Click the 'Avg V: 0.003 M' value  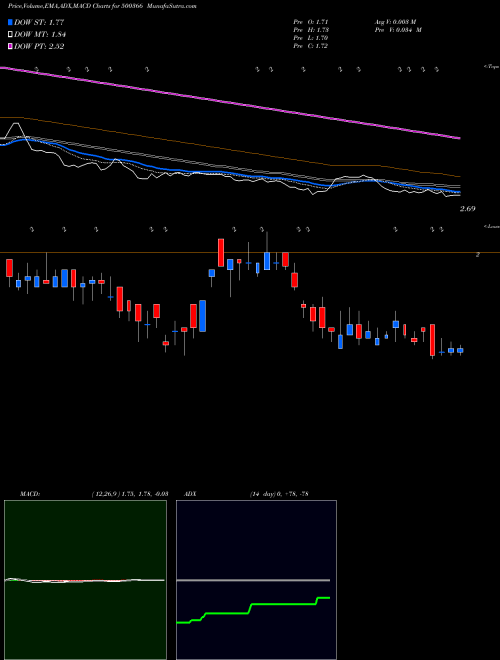[395, 21]
